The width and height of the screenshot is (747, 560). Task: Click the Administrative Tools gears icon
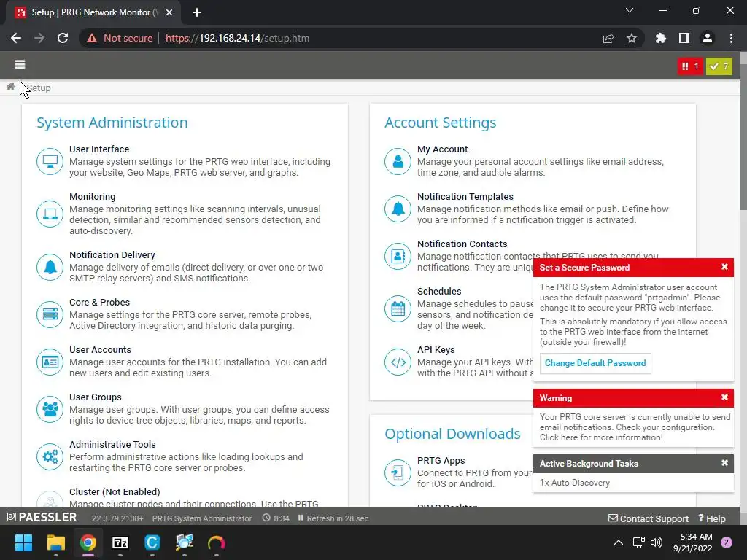pyautogui.click(x=50, y=456)
